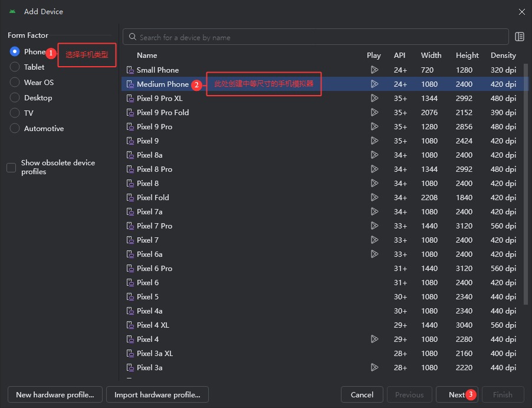Click the Play Store icon for Pixel 9 Pro Fold
This screenshot has width=532, height=408.
(x=375, y=112)
